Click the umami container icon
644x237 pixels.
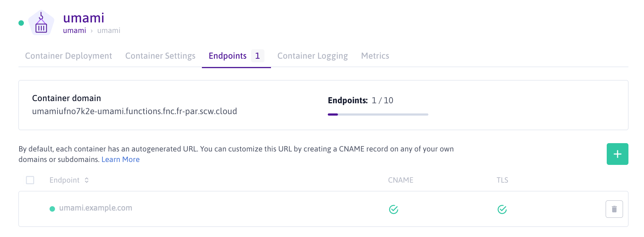(x=41, y=23)
